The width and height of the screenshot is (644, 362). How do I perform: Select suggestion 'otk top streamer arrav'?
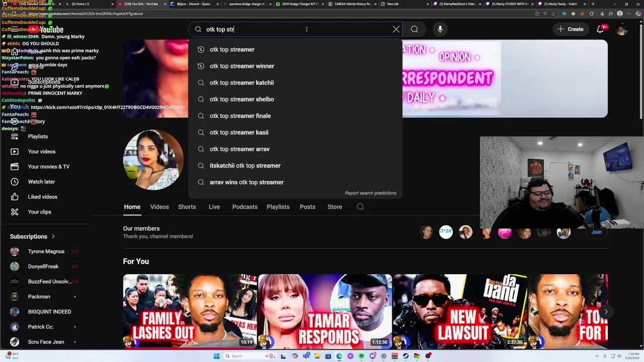point(295,149)
